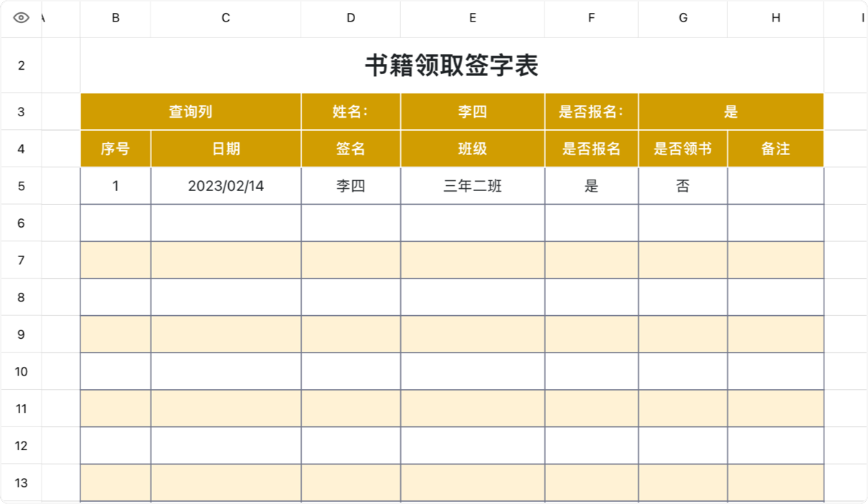Viewport: 868px width, 504px height.
Task: Click the 是否报名 heading in row 4
Action: (591, 149)
